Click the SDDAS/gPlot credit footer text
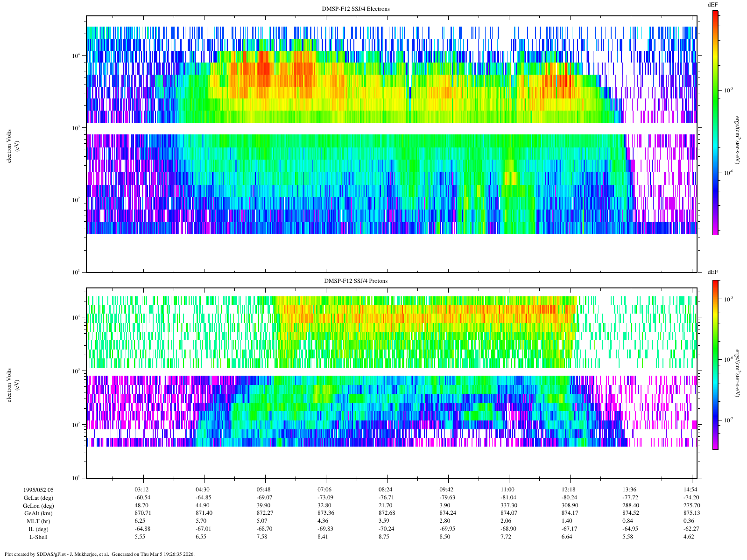The image size is (747, 560). click(x=99, y=554)
